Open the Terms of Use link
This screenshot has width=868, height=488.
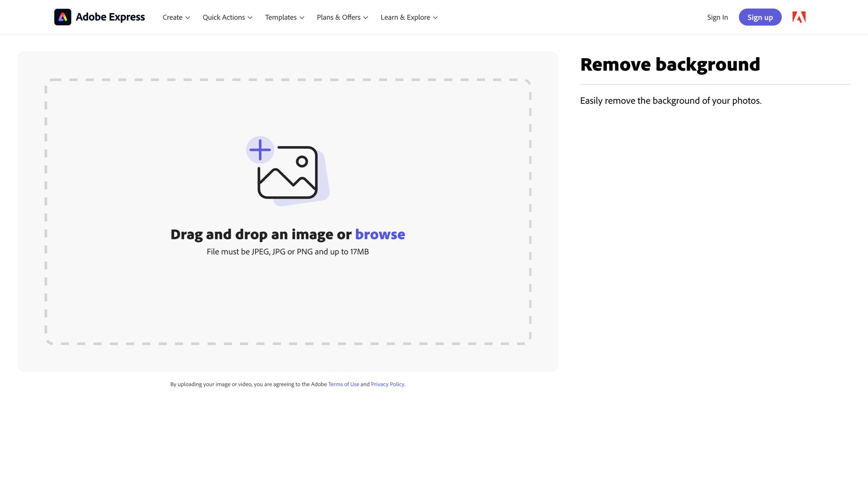coord(344,384)
